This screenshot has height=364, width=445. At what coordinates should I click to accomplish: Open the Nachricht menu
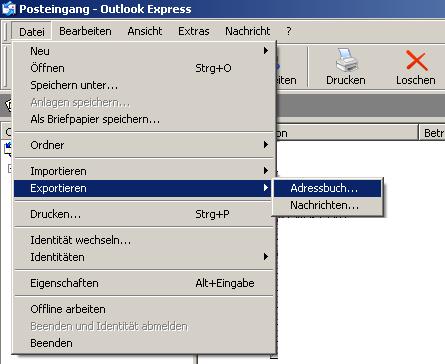pyautogui.click(x=248, y=31)
